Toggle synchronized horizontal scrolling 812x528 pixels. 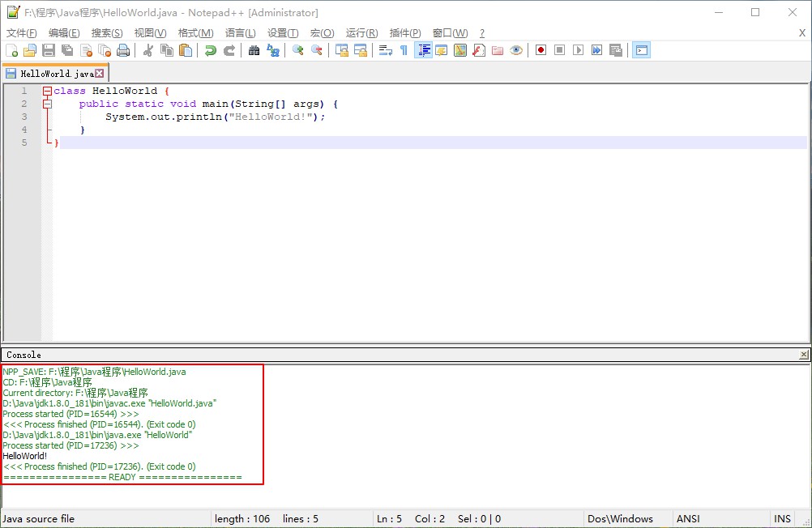coord(361,50)
